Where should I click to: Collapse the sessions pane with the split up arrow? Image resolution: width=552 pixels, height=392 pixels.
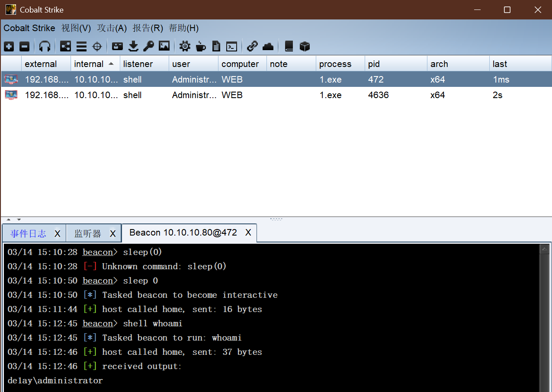point(9,220)
